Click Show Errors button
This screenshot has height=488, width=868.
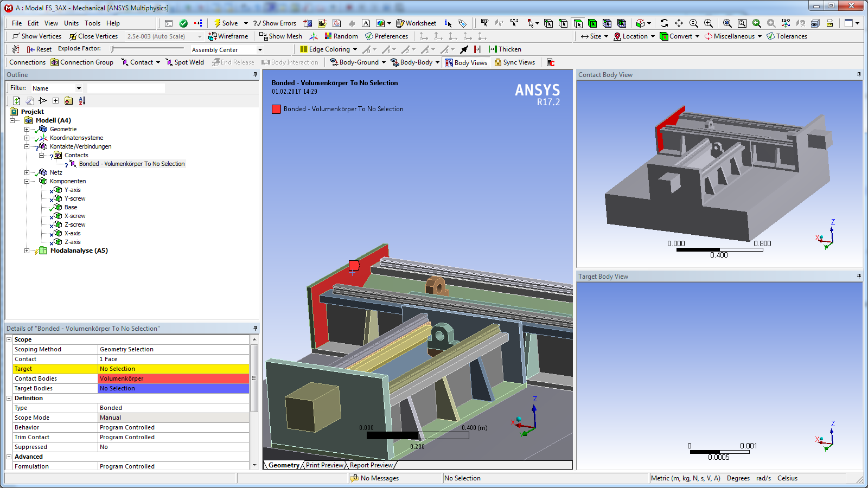click(275, 23)
